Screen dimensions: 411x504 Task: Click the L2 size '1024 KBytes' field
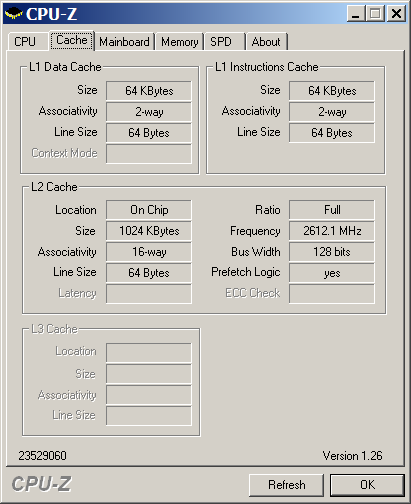[x=149, y=231]
